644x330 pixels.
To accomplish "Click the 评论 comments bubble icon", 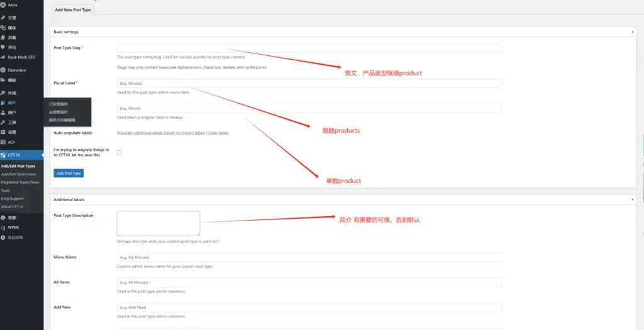I will pyautogui.click(x=3, y=47).
